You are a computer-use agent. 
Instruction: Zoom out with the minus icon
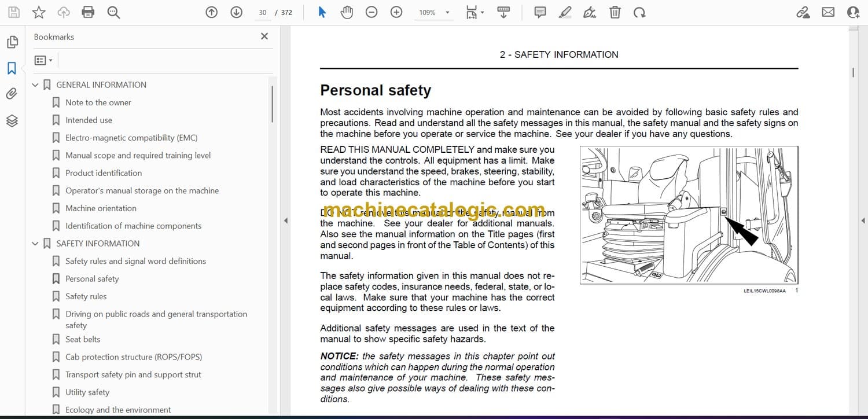[x=372, y=12]
